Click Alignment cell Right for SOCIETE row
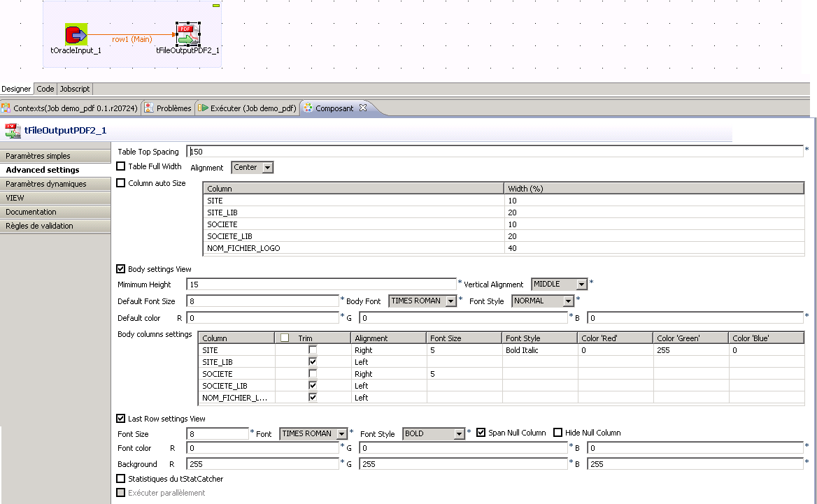 coord(389,374)
